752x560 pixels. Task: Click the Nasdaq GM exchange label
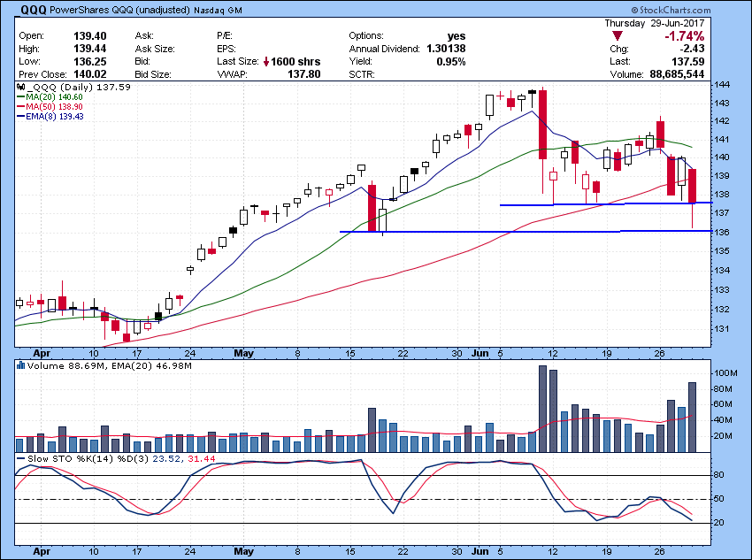pos(218,10)
